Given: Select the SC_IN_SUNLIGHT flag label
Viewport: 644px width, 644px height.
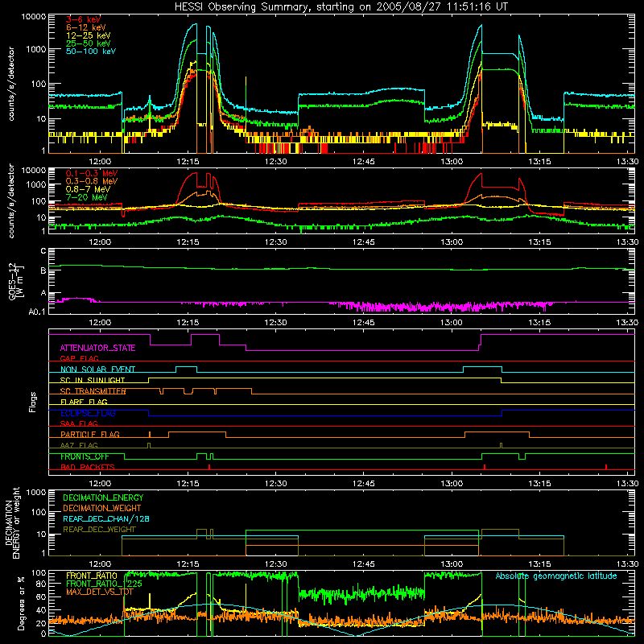Looking at the screenshot, I should pyautogui.click(x=93, y=380).
